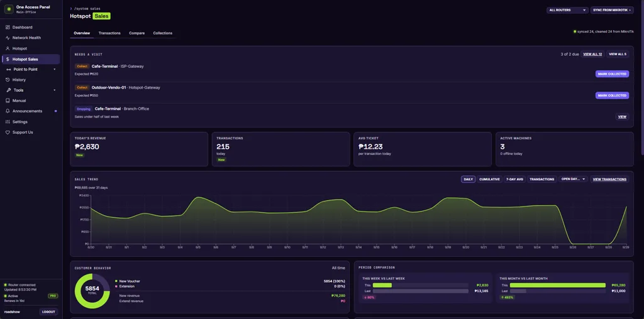
Task: Click the View All 12 button
Action: pos(592,54)
